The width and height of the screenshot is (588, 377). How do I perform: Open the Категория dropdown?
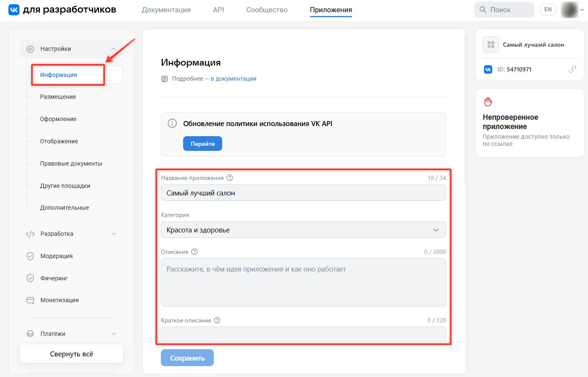[x=303, y=230]
